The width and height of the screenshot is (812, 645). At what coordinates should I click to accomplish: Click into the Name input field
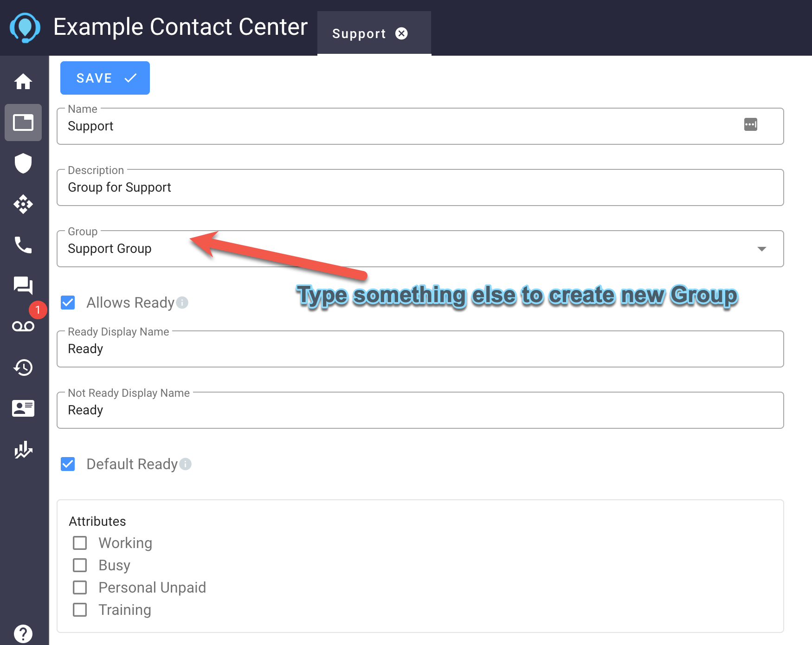(x=420, y=126)
